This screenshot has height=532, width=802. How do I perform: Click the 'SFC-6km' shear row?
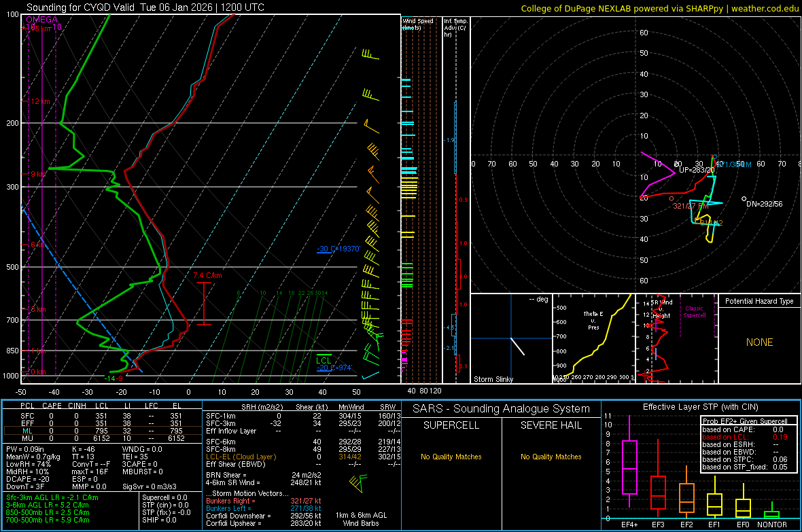click(x=303, y=442)
